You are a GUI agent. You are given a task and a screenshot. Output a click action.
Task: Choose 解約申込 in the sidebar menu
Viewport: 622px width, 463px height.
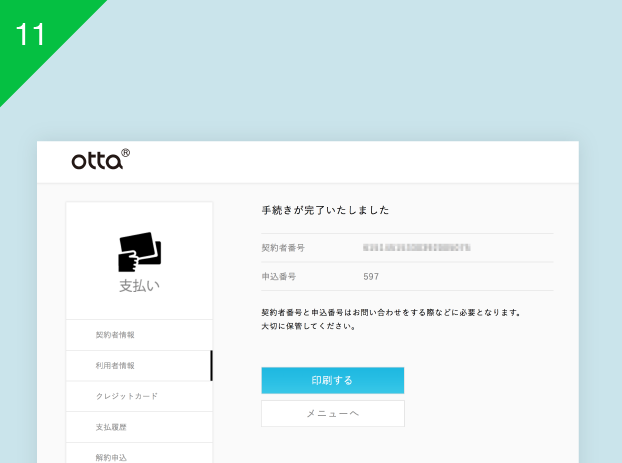tap(112, 457)
